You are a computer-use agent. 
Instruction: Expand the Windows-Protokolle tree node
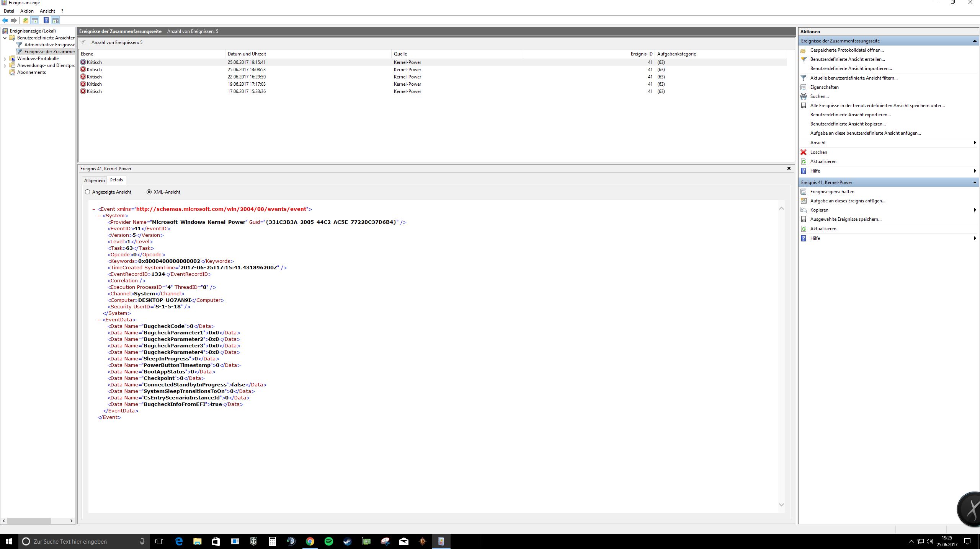(x=5, y=59)
